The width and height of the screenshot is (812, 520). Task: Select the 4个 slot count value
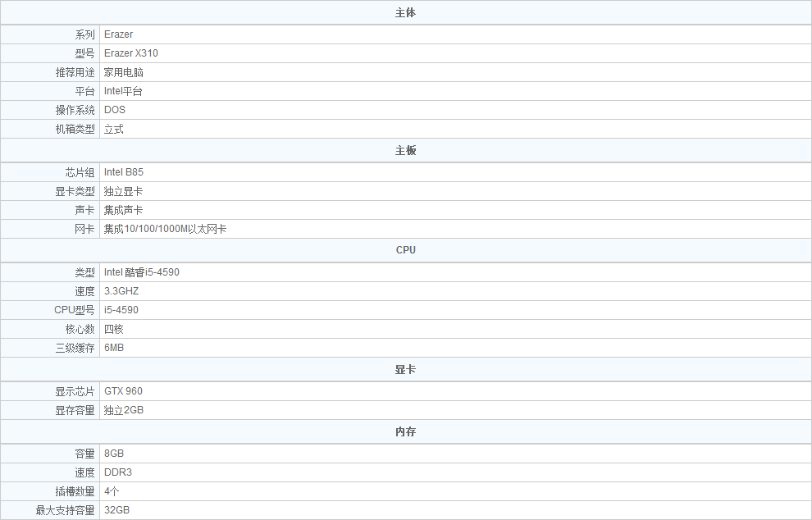tap(112, 491)
